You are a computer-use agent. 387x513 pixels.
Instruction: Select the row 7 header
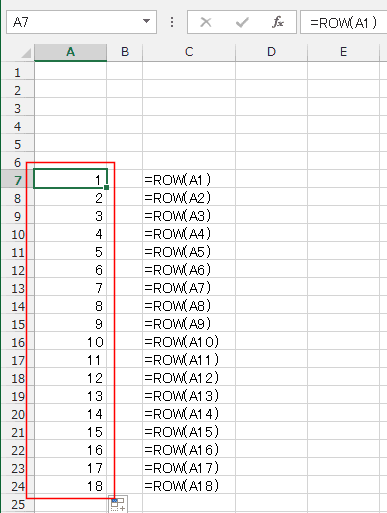[x=18, y=180]
